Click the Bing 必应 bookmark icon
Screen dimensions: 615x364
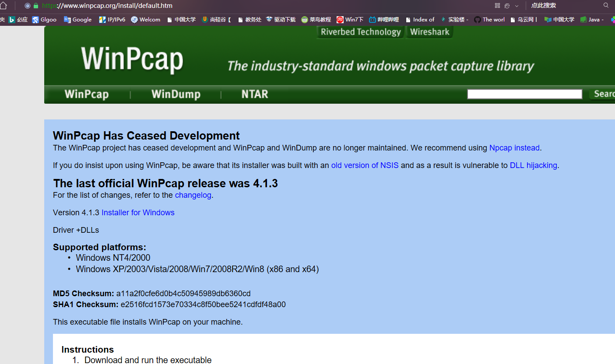coord(11,19)
